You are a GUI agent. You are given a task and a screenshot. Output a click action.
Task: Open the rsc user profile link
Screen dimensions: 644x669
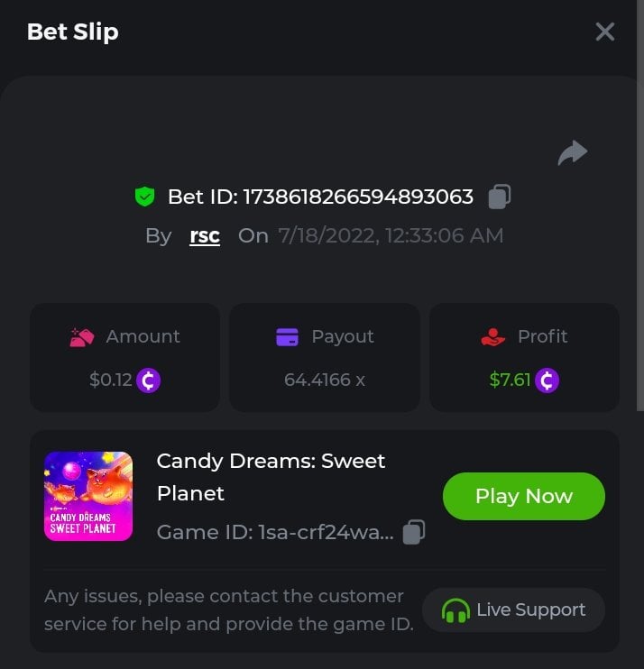[205, 235]
